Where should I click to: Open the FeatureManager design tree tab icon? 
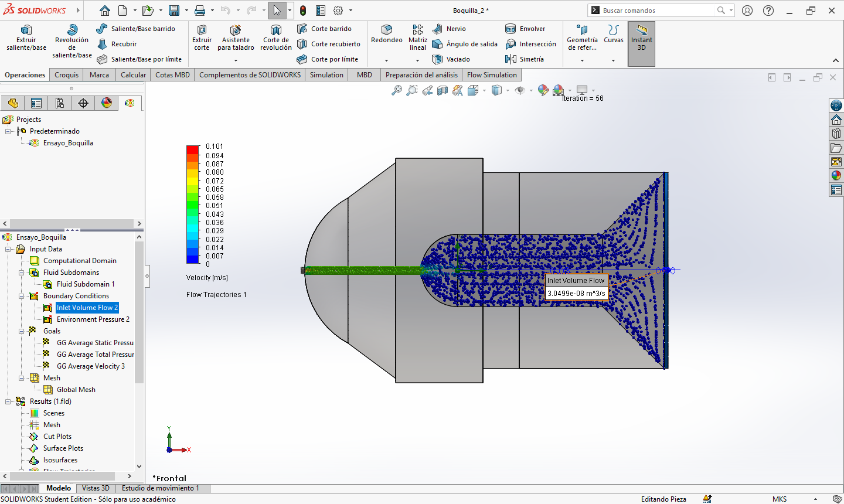click(x=13, y=103)
